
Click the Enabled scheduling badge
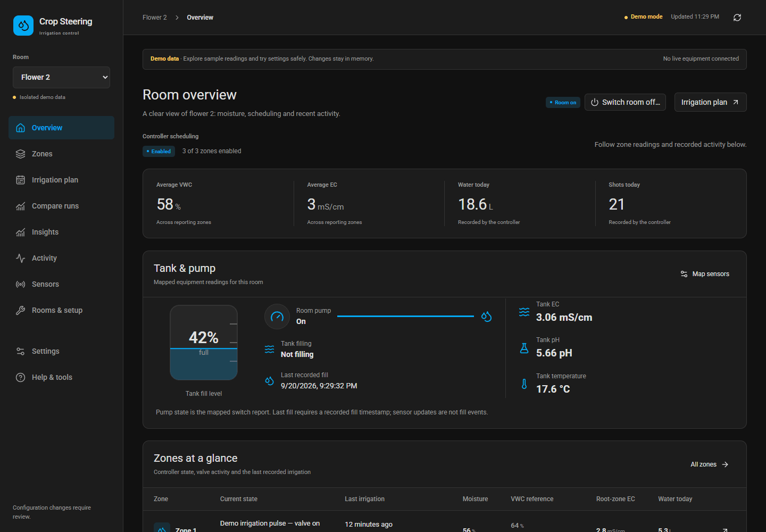tap(159, 151)
